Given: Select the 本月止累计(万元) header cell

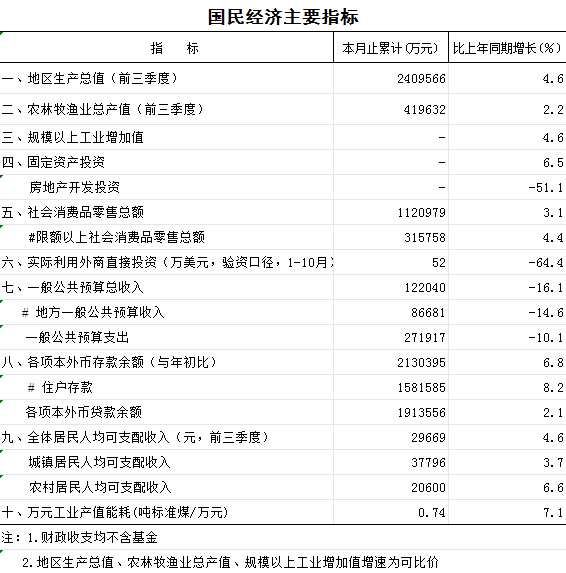Looking at the screenshot, I should 391,48.
